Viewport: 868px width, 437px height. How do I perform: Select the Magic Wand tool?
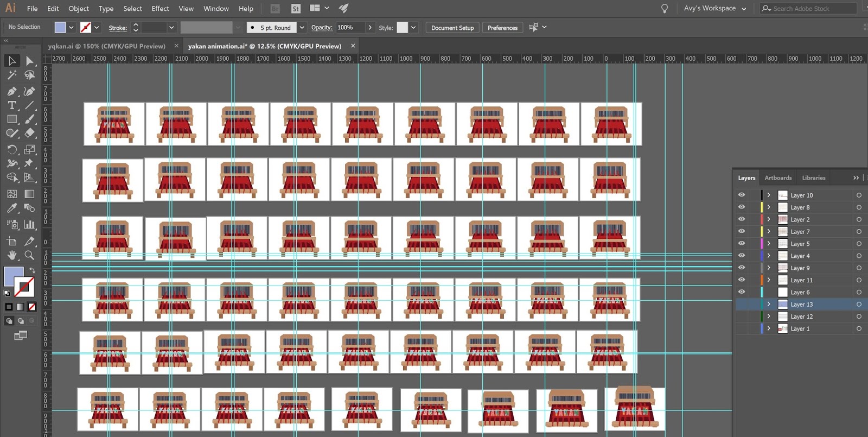click(12, 75)
